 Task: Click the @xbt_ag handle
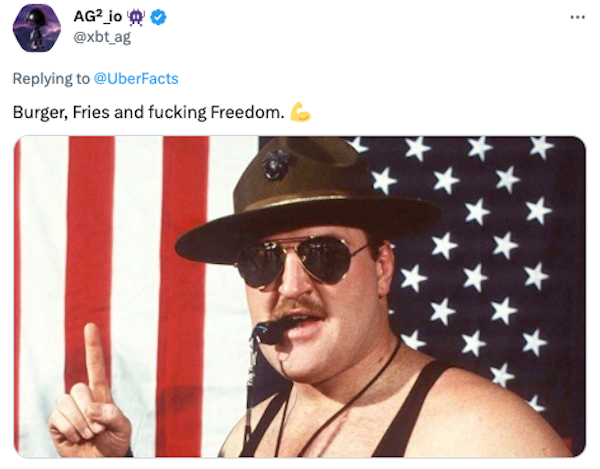click(x=102, y=37)
